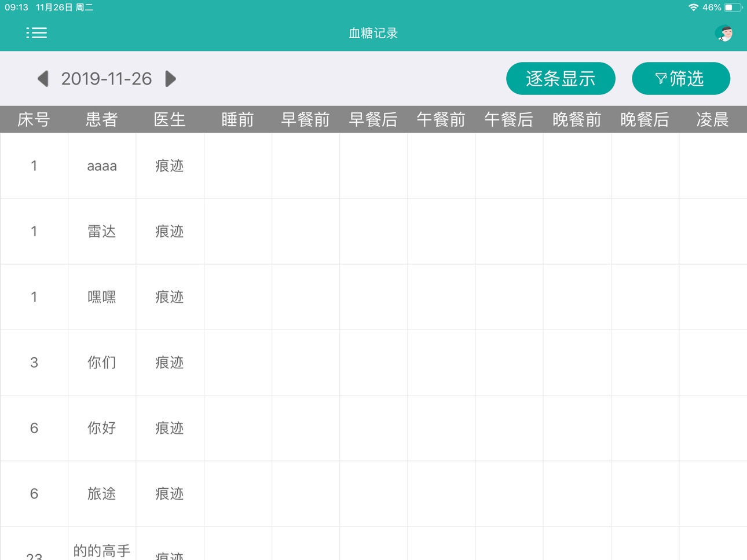The image size is (747, 560).
Task: Click bed number 6 for 旅途
Action: point(34,493)
